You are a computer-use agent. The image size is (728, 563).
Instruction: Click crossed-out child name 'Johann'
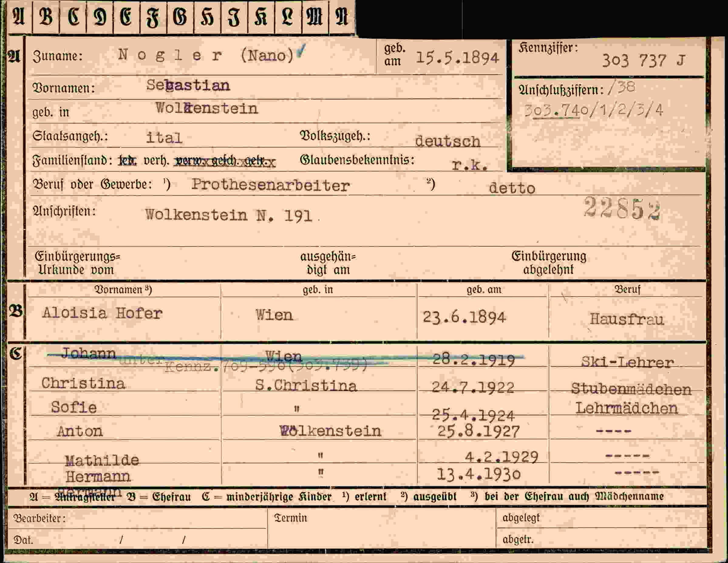[x=89, y=353]
